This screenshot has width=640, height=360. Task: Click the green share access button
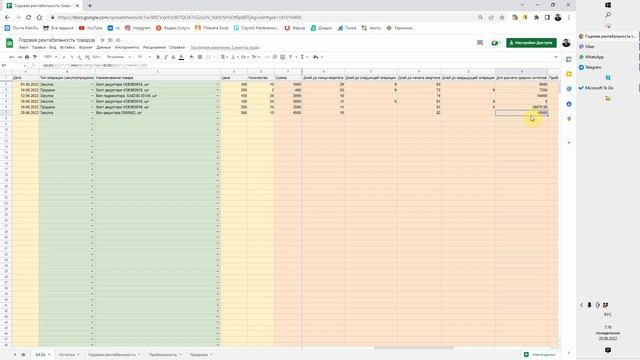(531, 43)
